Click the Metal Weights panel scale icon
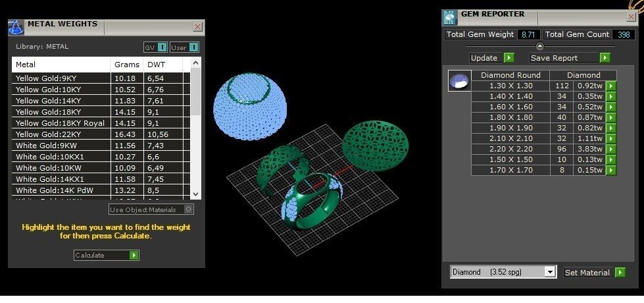 click(16, 28)
